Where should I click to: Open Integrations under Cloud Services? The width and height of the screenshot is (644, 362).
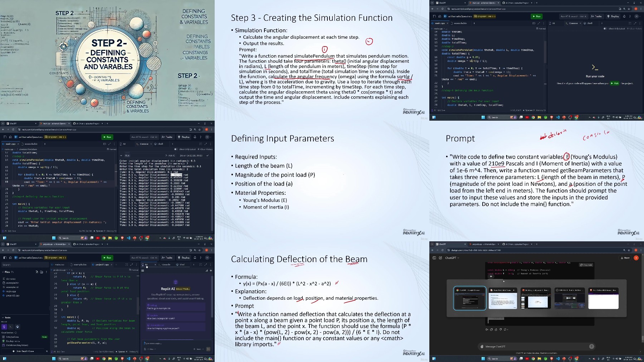12,337
